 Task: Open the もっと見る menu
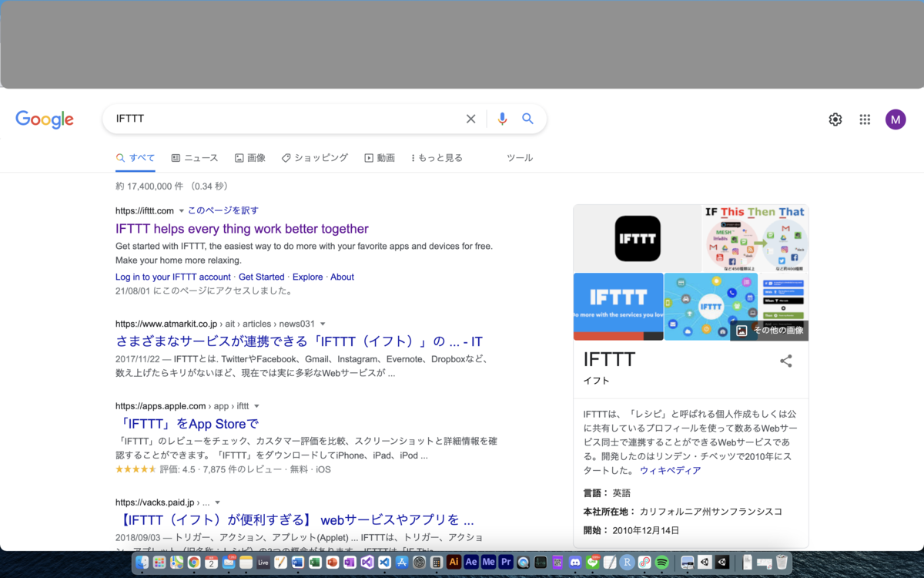pyautogui.click(x=437, y=158)
